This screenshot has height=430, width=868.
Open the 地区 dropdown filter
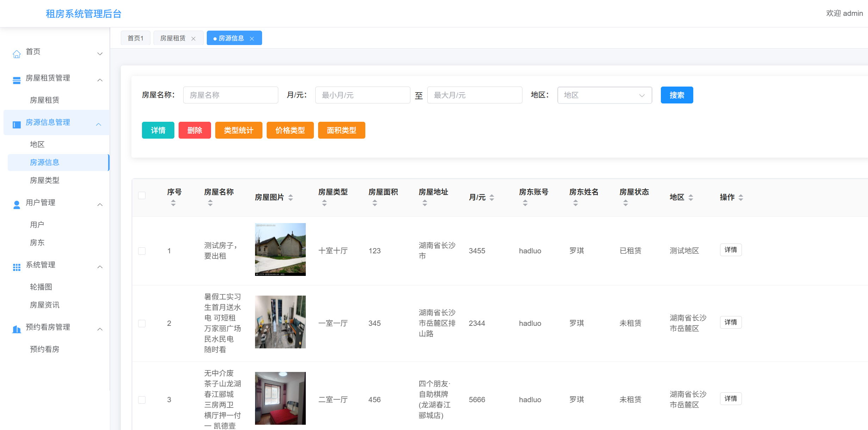(604, 95)
